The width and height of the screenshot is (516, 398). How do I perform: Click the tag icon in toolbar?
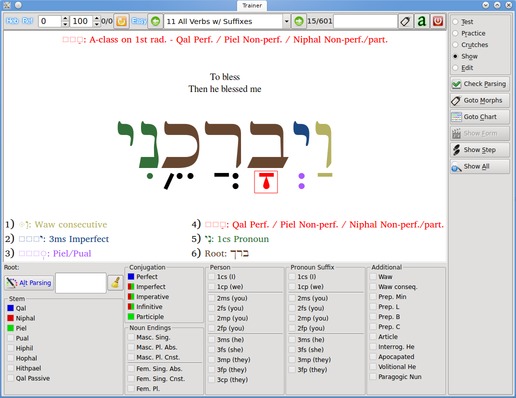[x=405, y=21]
